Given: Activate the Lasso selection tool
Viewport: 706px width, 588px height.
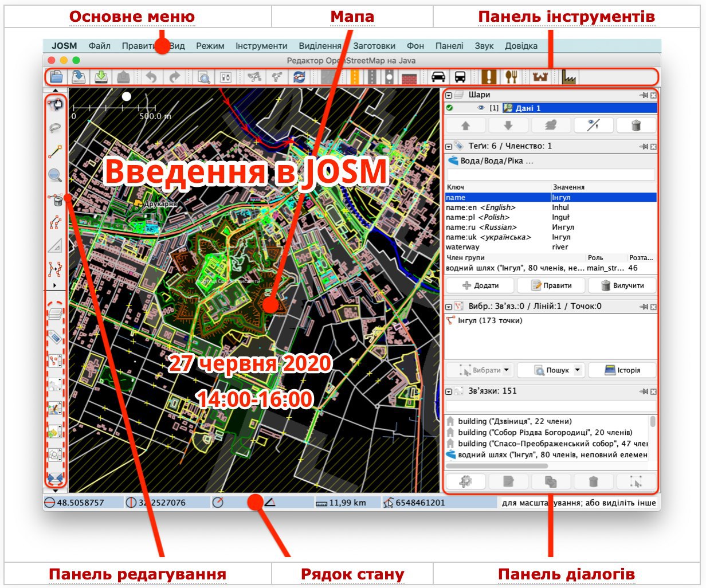Looking at the screenshot, I should pyautogui.click(x=55, y=128).
